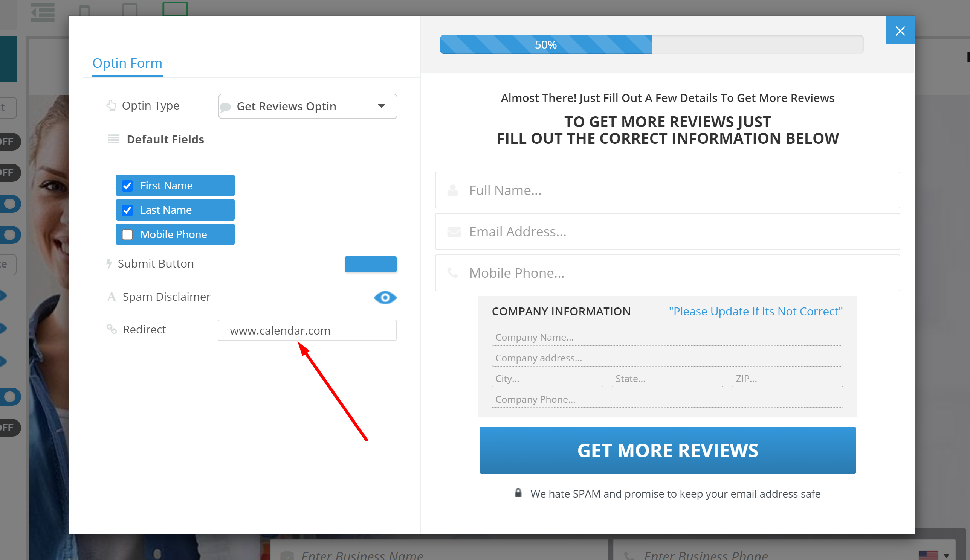Click the Optin Type pointer hand icon
Viewport: 970px width, 560px height.
111,105
